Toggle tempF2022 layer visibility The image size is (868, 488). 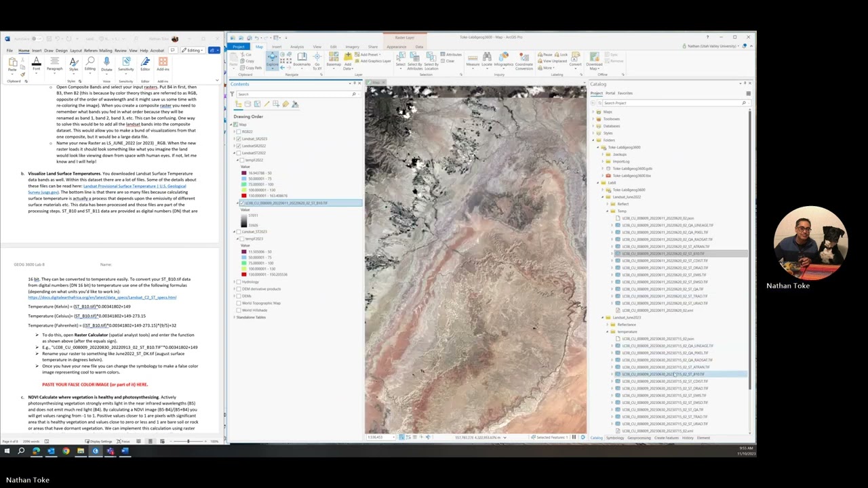241,160
